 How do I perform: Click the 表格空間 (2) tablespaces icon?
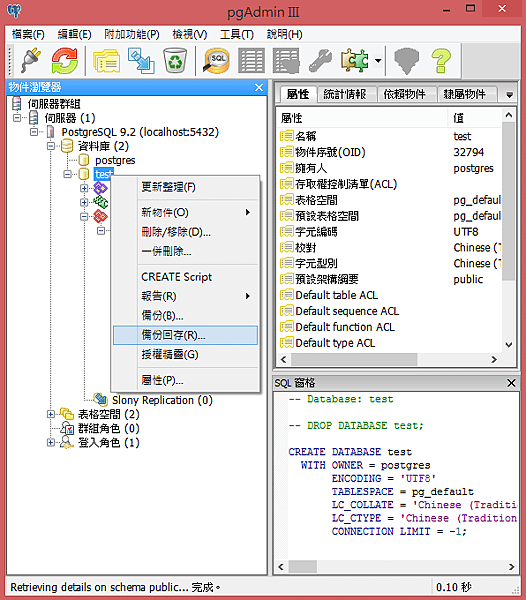click(x=67, y=414)
